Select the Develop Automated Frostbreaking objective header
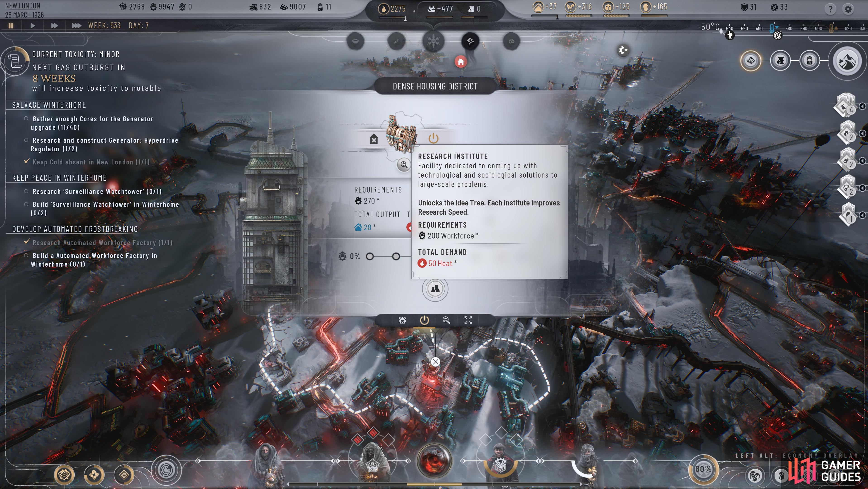Screen dimensions: 868x489 point(75,229)
